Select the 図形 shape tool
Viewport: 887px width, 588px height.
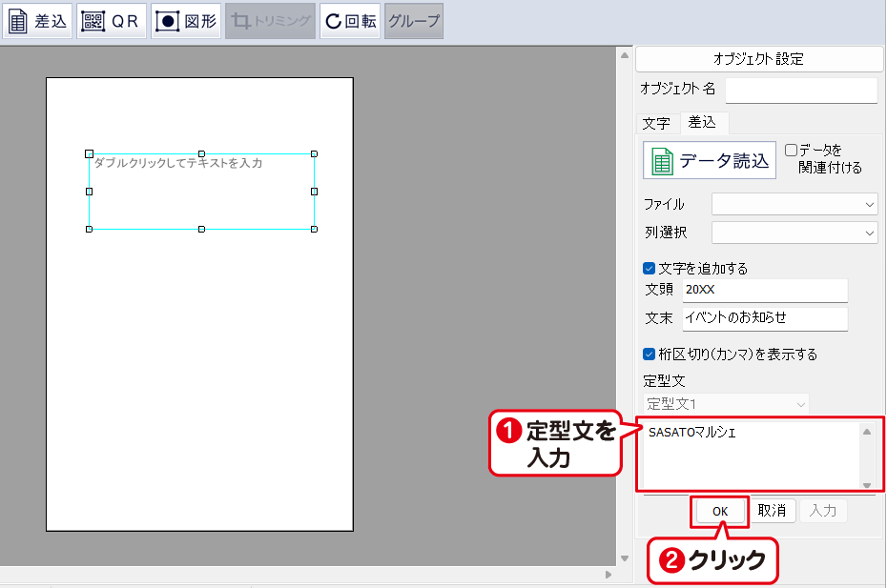[x=185, y=21]
